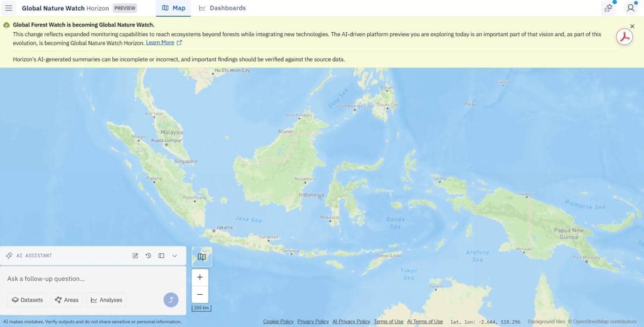
Task: Toggle the assistant side panel layout icon
Action: tap(161, 256)
